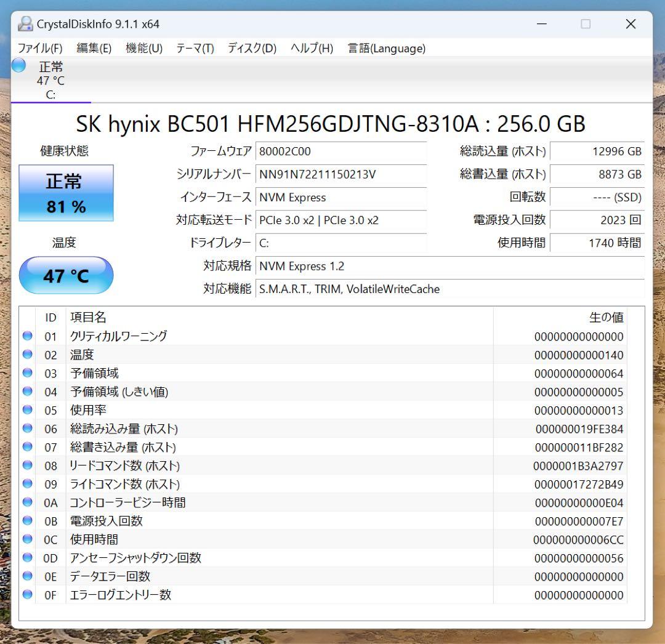The height and width of the screenshot is (644, 665).
Task: Click total host reads value 12996 GB
Action: pos(597,151)
